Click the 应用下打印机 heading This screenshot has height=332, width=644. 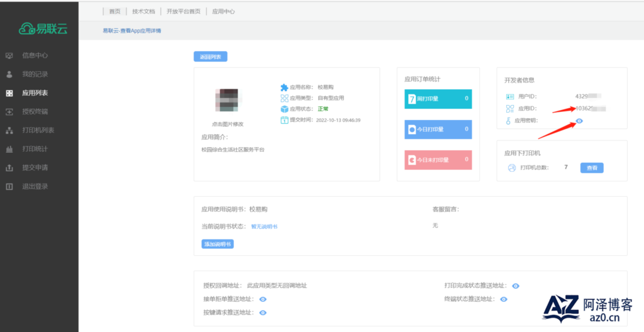tap(523, 153)
